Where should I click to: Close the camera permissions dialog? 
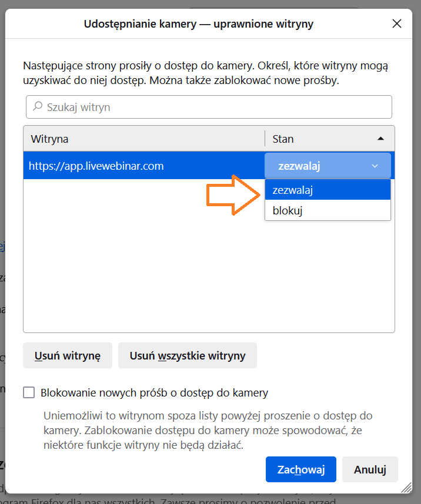[x=397, y=24]
